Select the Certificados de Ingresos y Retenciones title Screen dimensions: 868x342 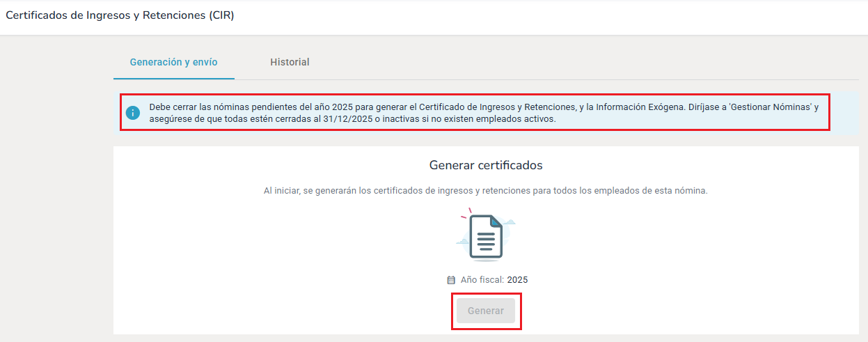pyautogui.click(x=106, y=15)
